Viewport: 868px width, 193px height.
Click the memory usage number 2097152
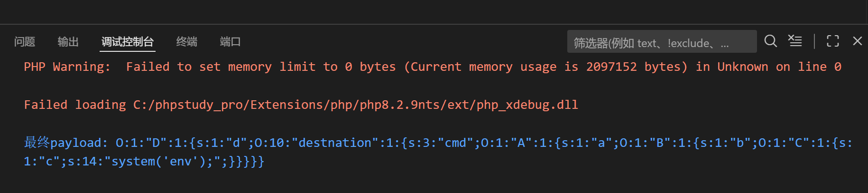point(611,67)
